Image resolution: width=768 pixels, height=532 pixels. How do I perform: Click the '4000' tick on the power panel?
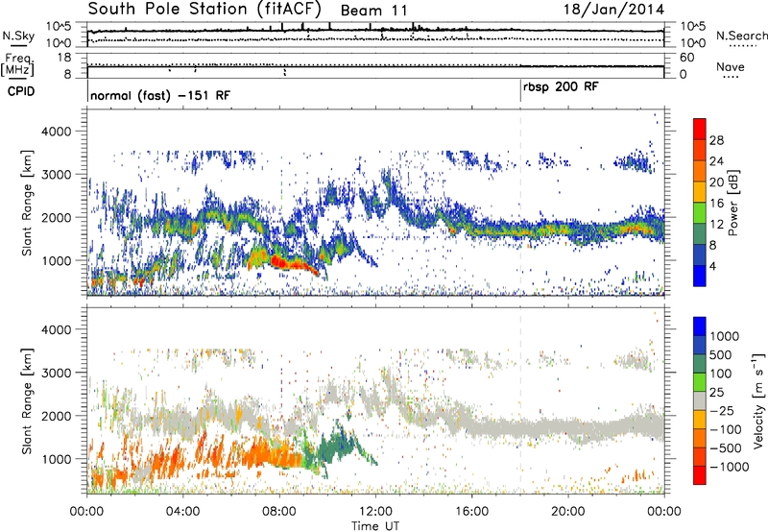(x=56, y=132)
